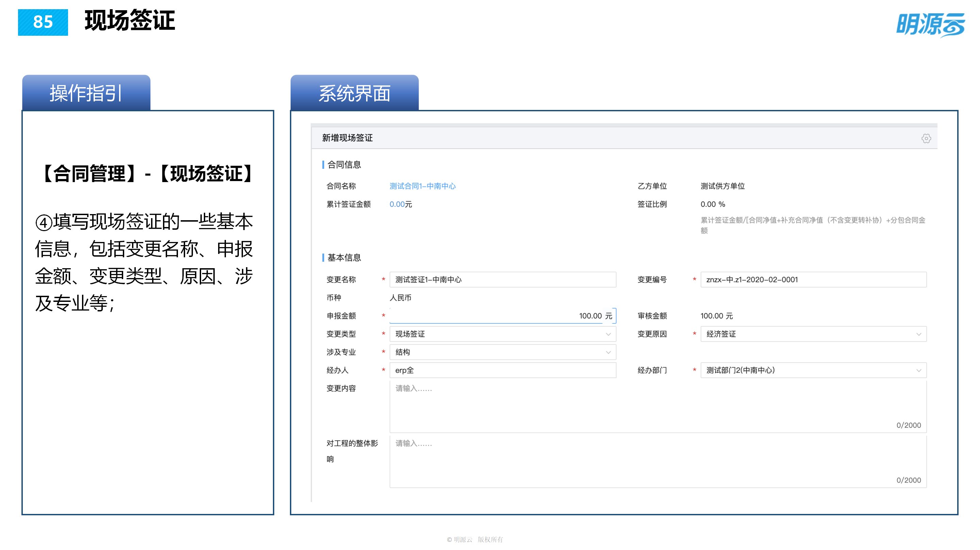
Task: Click the 变更内容 text area
Action: coord(655,405)
